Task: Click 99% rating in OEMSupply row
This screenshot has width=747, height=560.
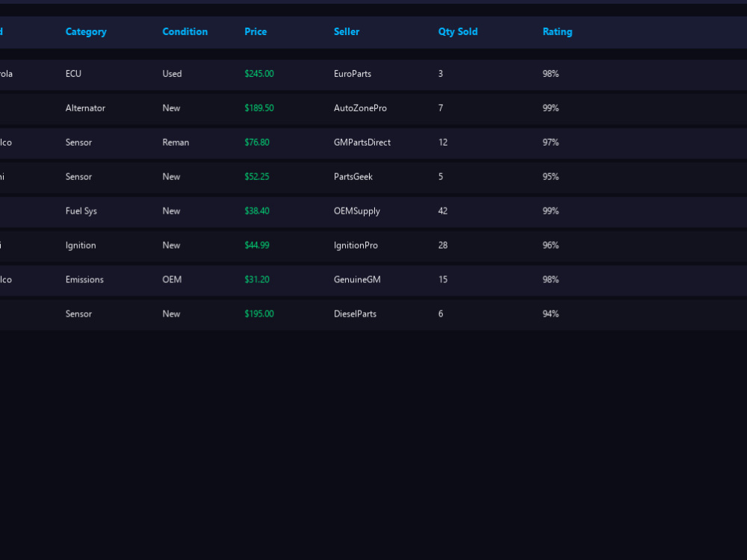Action: pyautogui.click(x=551, y=211)
